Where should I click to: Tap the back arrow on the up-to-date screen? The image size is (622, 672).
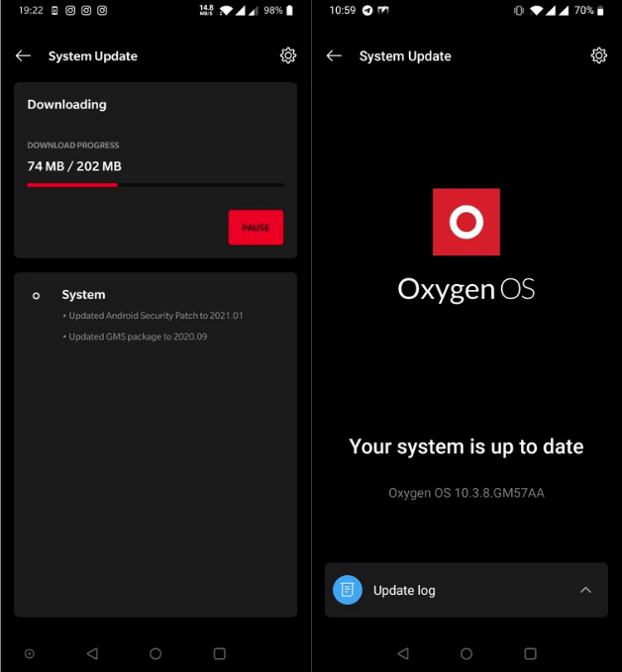click(x=334, y=55)
